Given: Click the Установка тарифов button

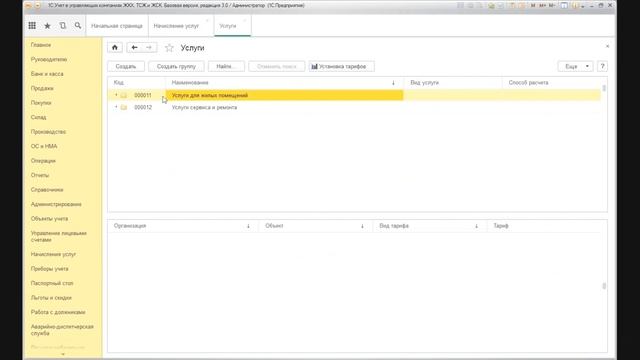Looking at the screenshot, I should click(341, 67).
